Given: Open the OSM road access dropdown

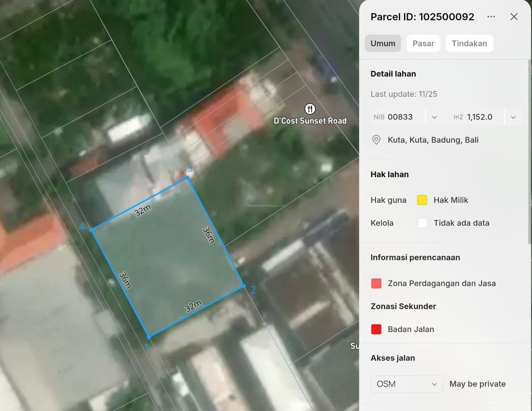Looking at the screenshot, I should 407,384.
